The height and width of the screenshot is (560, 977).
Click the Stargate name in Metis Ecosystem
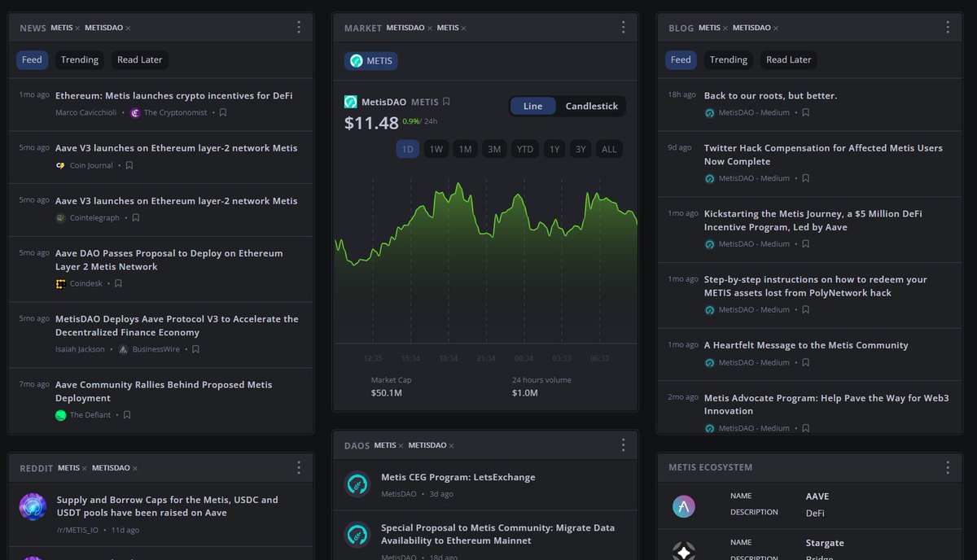825,543
